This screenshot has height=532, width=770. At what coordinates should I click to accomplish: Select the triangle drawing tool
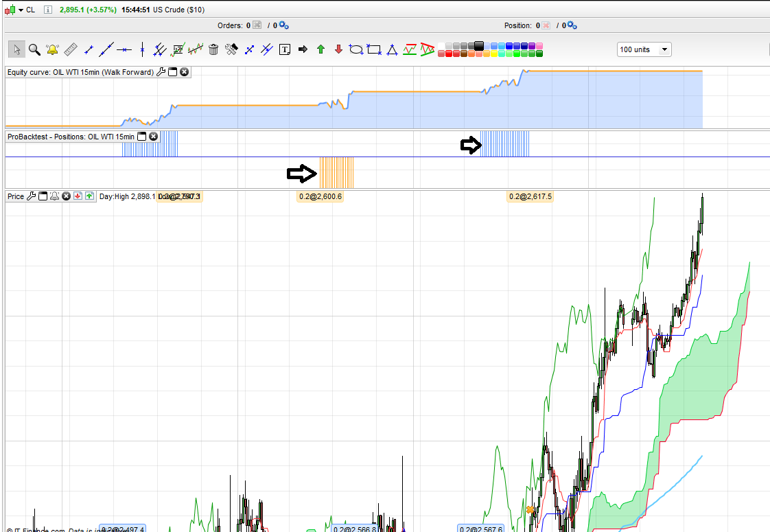coord(392,49)
